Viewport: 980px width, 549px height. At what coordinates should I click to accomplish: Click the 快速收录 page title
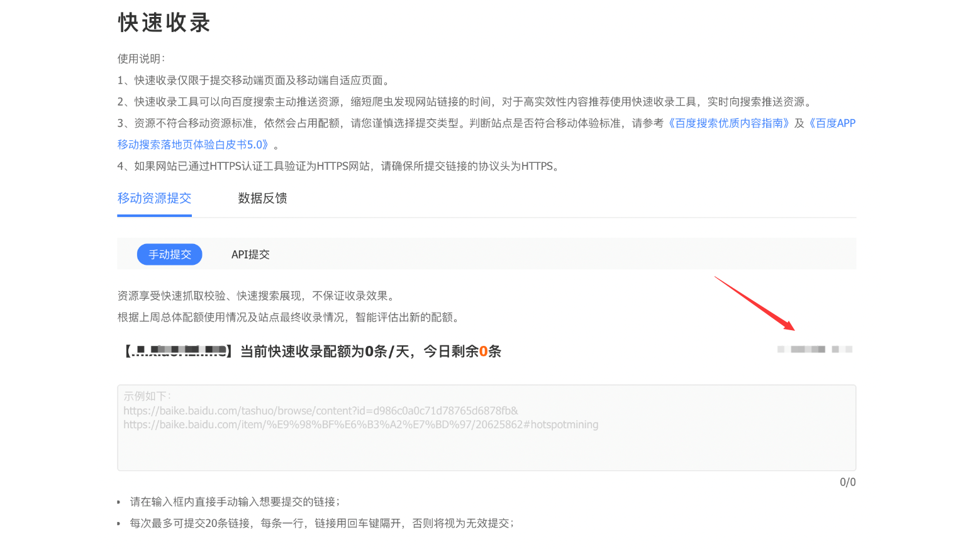(163, 23)
